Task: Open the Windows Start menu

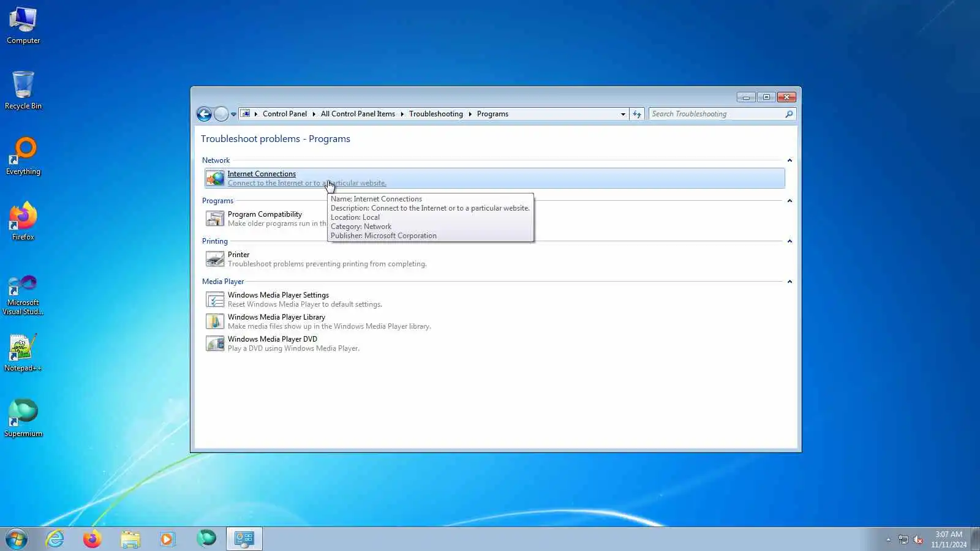Action: (x=17, y=539)
